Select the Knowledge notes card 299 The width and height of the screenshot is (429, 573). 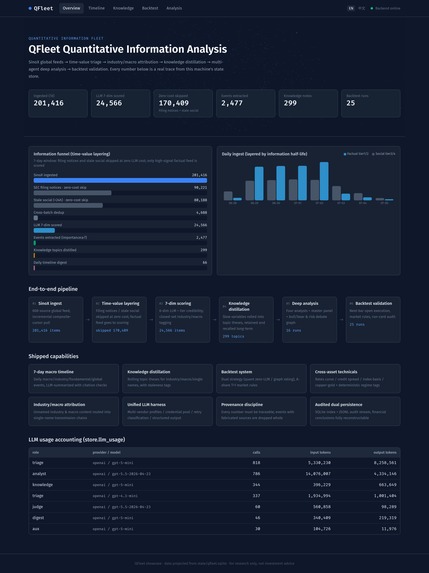pyautogui.click(x=308, y=103)
